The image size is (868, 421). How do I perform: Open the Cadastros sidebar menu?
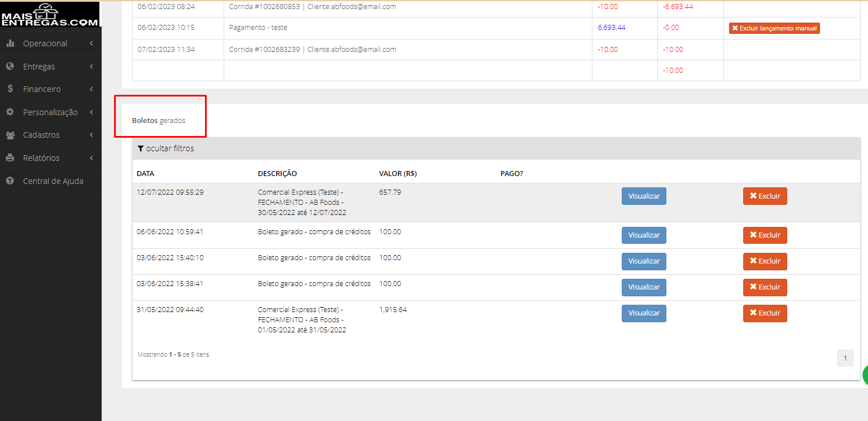51,135
